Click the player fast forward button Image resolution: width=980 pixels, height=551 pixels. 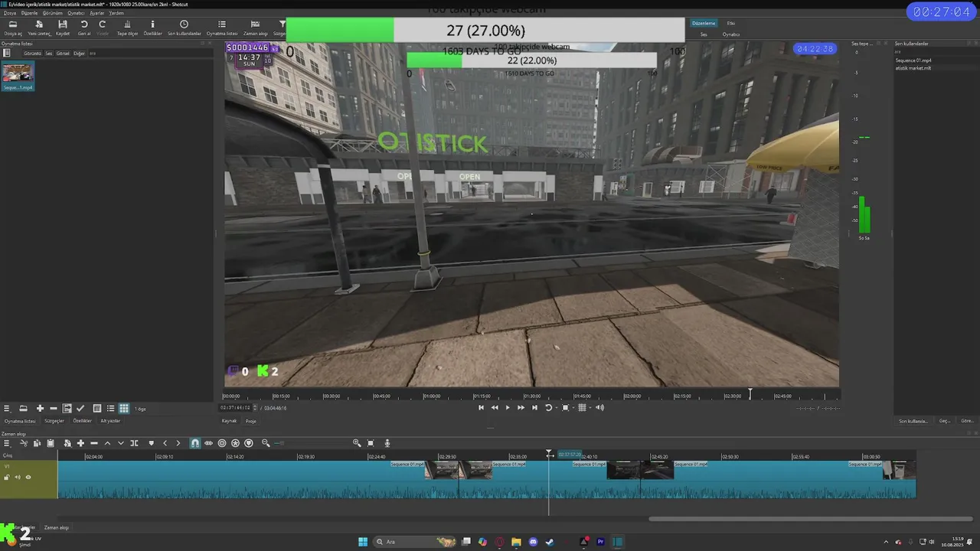[x=521, y=408]
